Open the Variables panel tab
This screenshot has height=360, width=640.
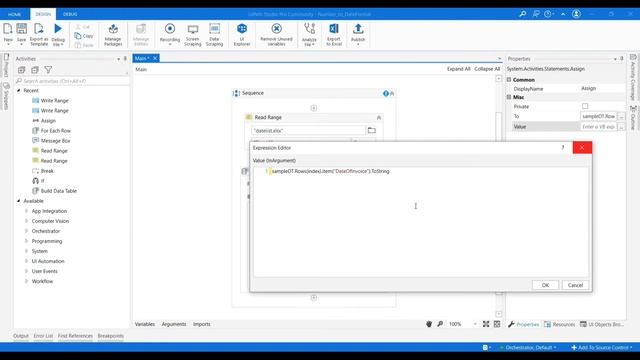point(145,324)
